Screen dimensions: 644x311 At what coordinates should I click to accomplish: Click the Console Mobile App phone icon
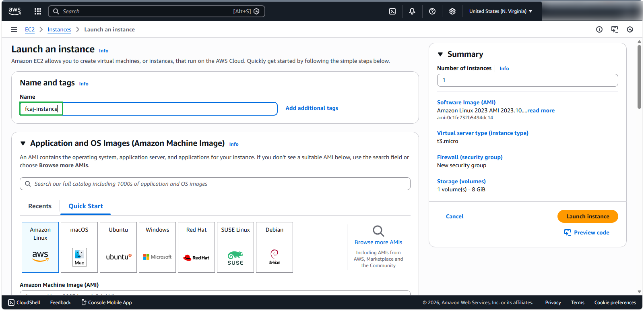click(84, 302)
